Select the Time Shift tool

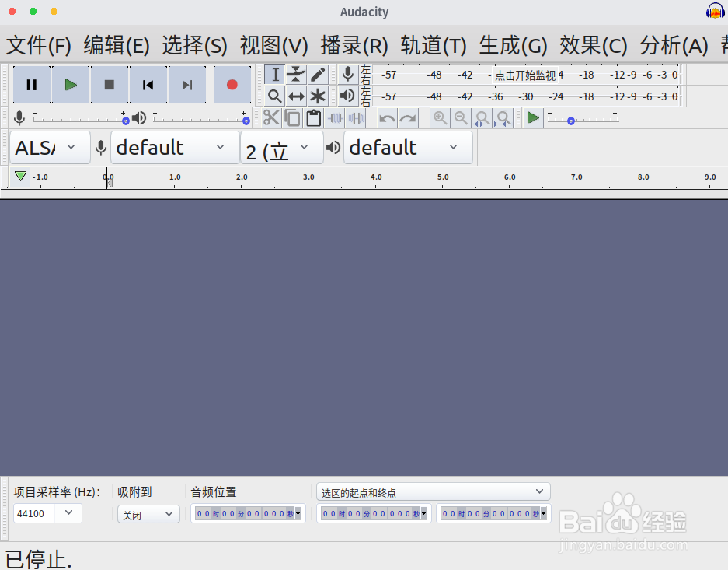tap(296, 96)
